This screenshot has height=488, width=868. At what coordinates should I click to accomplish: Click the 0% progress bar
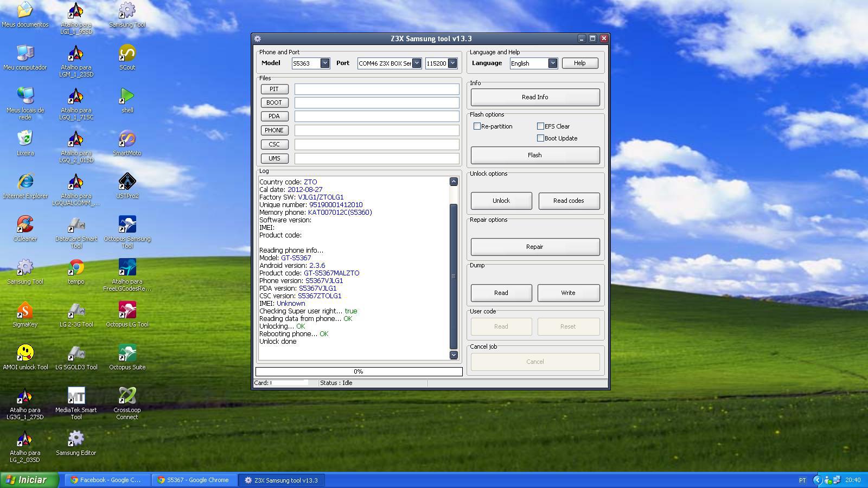click(359, 371)
